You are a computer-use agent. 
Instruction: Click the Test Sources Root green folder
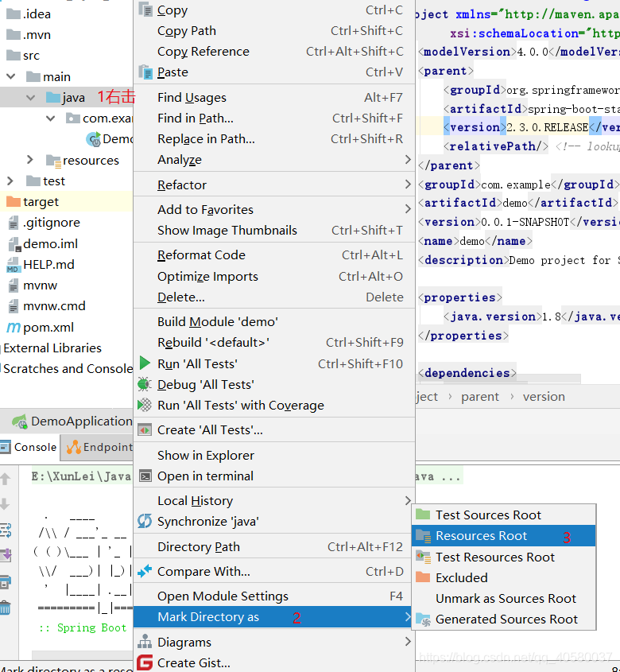[x=423, y=515]
